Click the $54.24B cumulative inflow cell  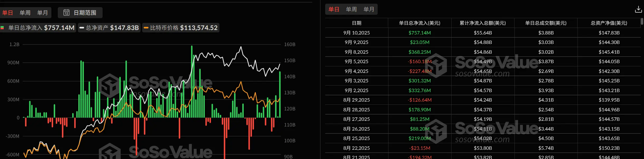point(483,100)
